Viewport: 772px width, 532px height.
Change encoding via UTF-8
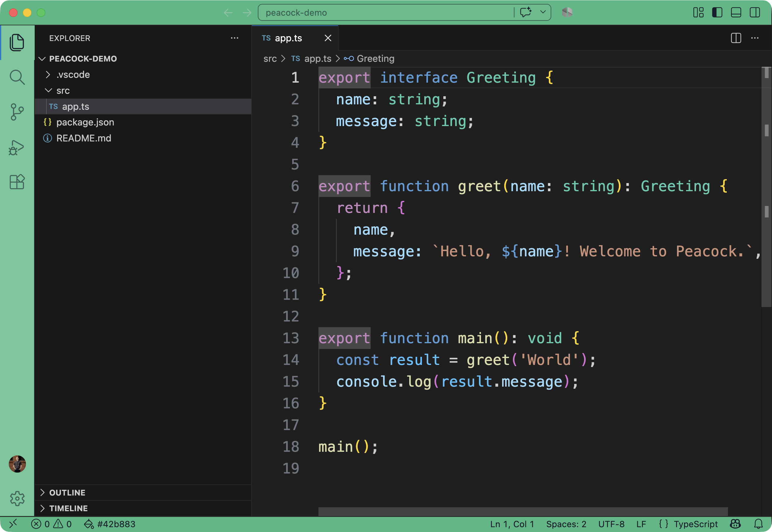612,524
